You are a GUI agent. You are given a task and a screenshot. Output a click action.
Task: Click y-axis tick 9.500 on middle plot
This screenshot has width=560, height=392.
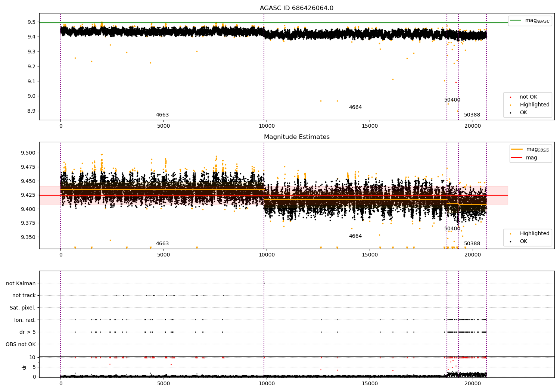pyautogui.click(x=28, y=153)
